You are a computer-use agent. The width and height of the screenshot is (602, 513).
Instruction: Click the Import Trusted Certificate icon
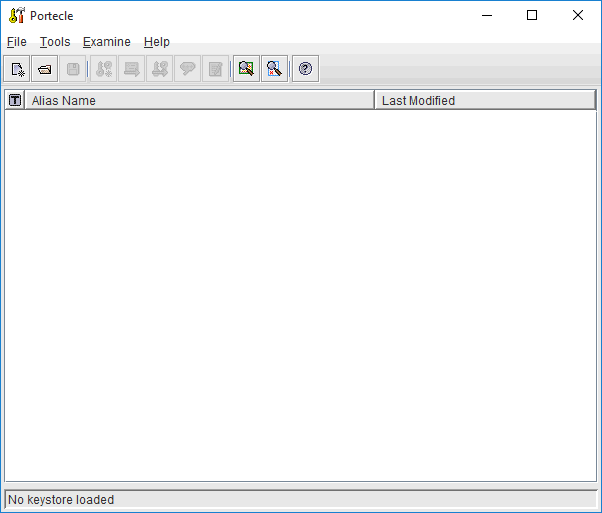coord(132,69)
